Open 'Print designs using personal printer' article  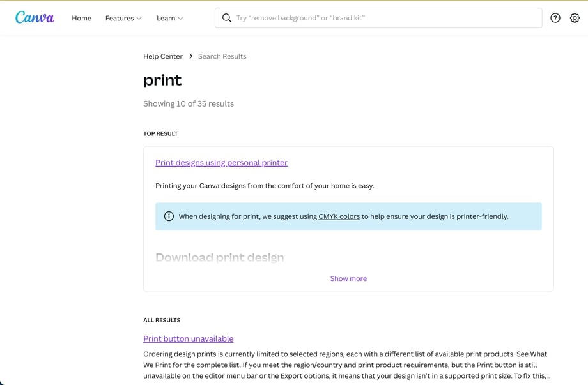[x=221, y=163]
